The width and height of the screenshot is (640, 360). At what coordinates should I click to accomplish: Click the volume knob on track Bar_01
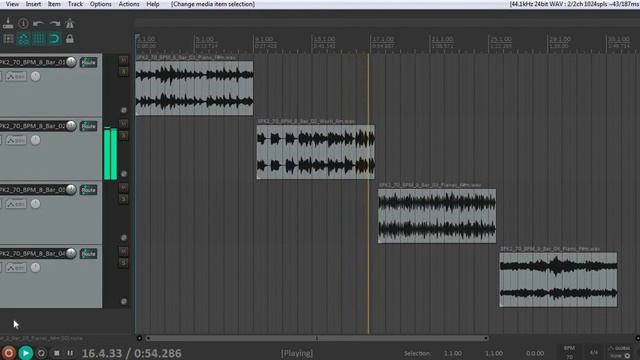point(71,62)
